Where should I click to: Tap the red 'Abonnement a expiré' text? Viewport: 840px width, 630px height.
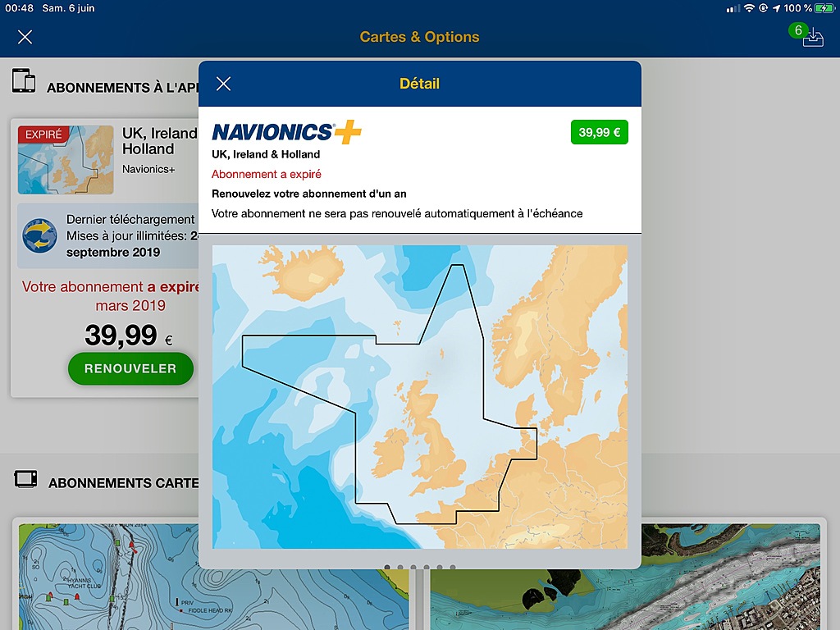pyautogui.click(x=267, y=174)
